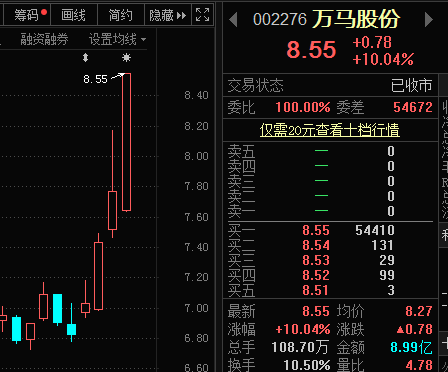Open the 设置均线 moving average dropdown
448x372 pixels.
pyautogui.click(x=117, y=39)
